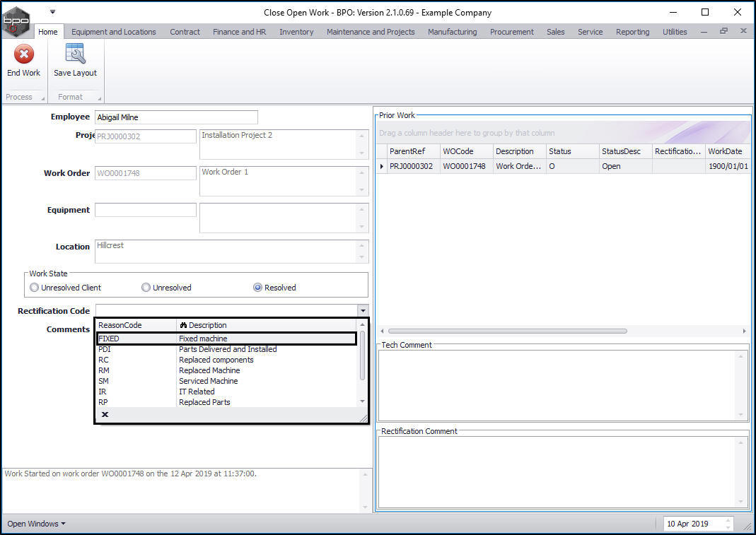Sort by StatusDesc column header
Image resolution: width=756 pixels, height=535 pixels.
click(626, 151)
